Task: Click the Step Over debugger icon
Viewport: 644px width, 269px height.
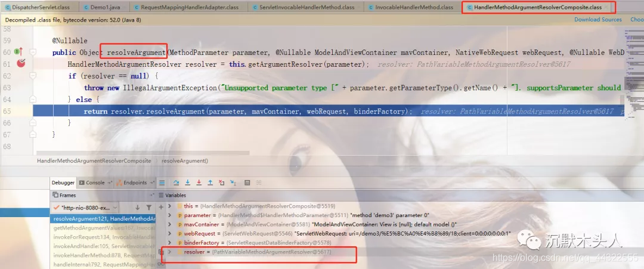Action: [176, 183]
